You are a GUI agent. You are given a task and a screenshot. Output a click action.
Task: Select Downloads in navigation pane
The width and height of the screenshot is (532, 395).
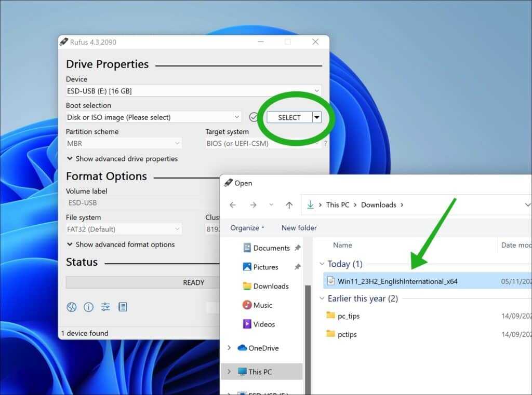(271, 286)
